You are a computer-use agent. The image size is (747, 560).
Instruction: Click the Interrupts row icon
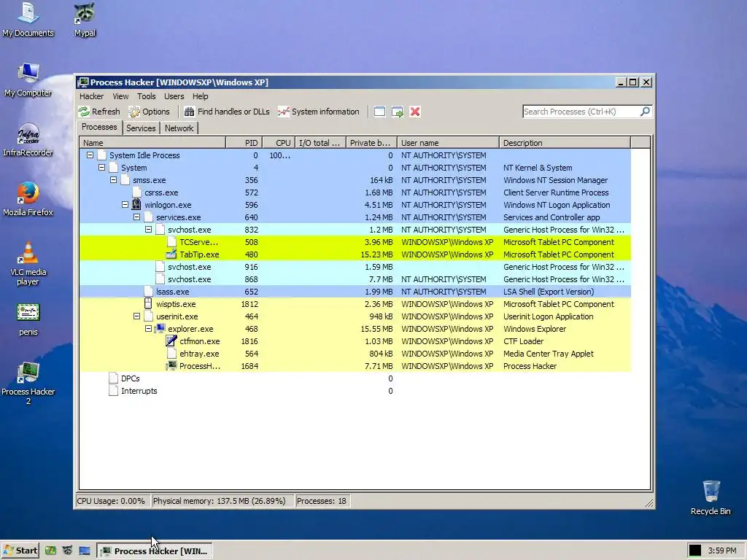point(113,391)
